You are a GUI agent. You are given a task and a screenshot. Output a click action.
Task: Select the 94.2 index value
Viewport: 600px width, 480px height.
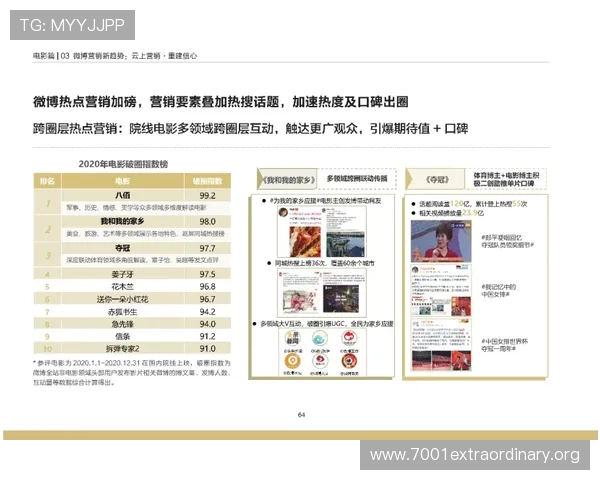207,312
